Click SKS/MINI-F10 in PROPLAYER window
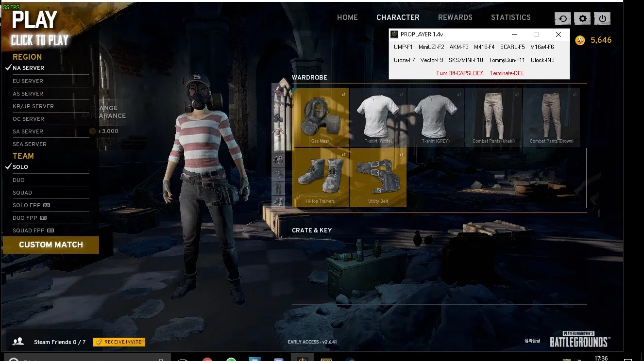The image size is (644, 361). pos(466,60)
